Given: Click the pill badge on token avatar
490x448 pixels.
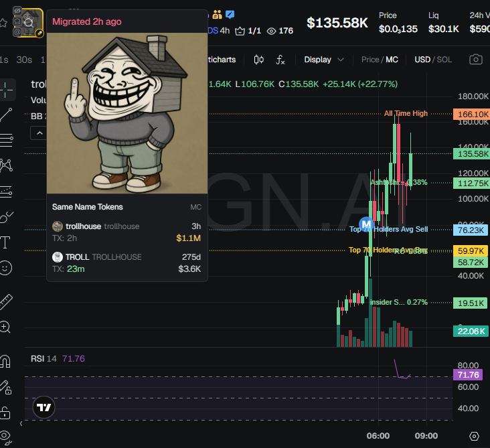Looking at the screenshot, I should (x=39, y=33).
